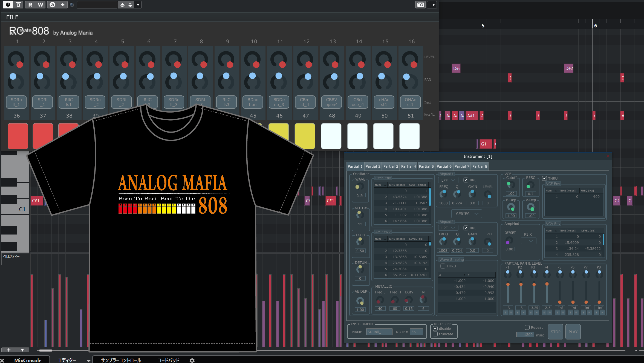The image size is (644, 363).
Task: Open the SERIES routing dropdown
Action: (x=467, y=214)
